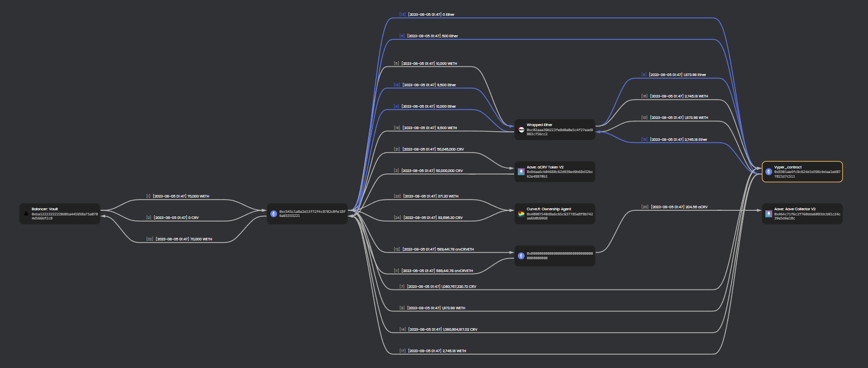
Task: Select edge label [12] 589,441.78 crvCRVETH
Action: (x=434, y=250)
